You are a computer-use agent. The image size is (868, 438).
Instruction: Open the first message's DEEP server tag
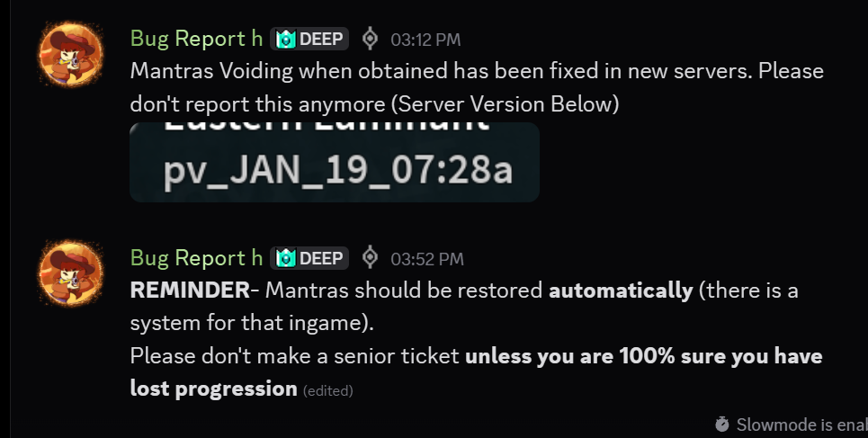tap(309, 39)
